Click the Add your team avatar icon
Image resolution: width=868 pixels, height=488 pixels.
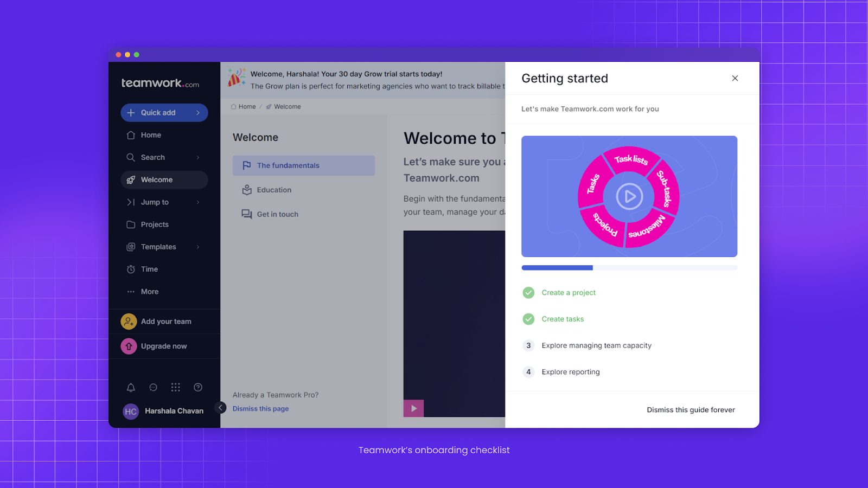tap(129, 322)
